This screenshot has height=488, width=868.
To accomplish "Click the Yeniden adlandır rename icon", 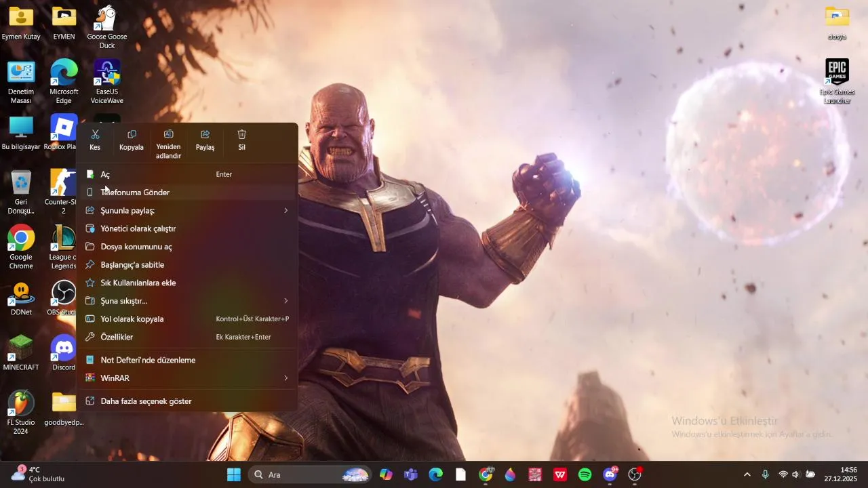I will (168, 134).
